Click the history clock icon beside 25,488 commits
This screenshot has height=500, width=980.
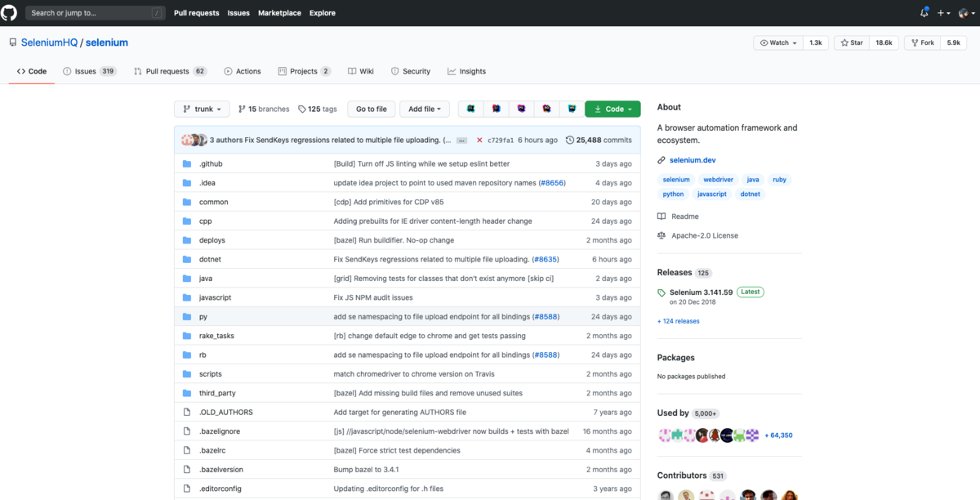coord(569,141)
